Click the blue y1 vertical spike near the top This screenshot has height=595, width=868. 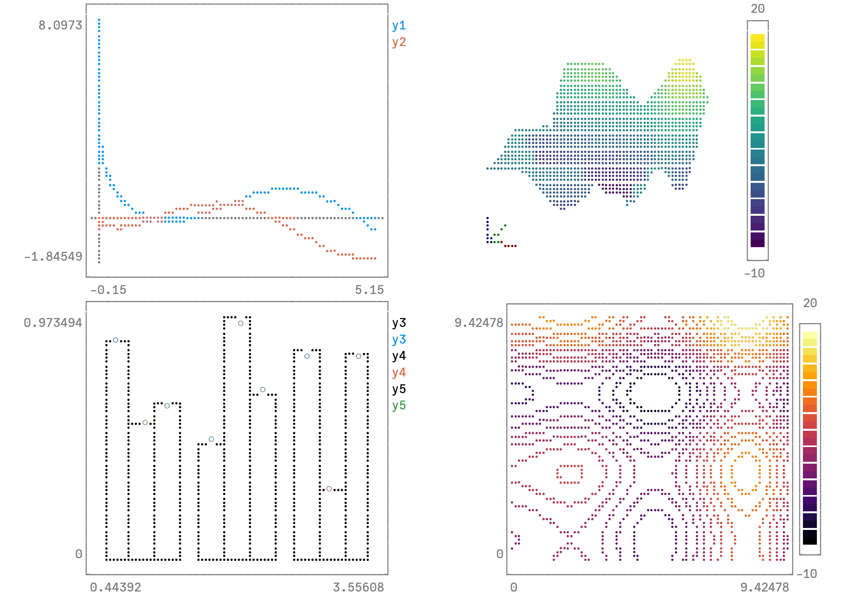click(x=99, y=31)
